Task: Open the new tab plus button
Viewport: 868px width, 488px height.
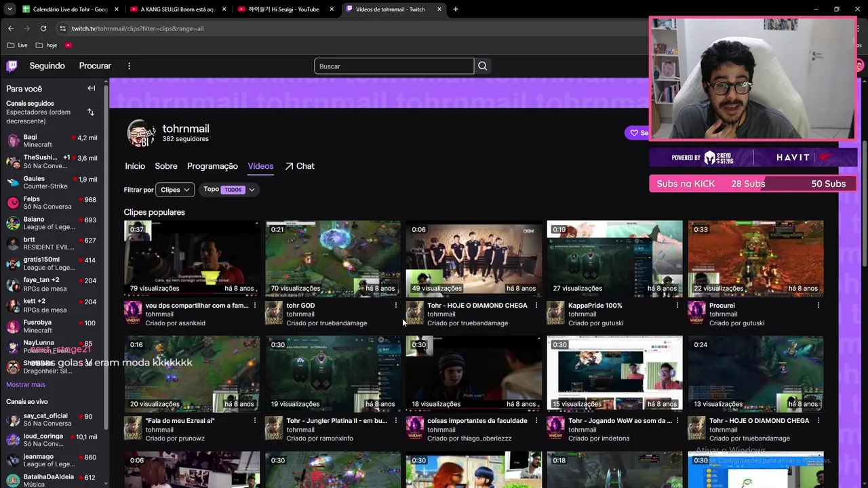Action: click(x=455, y=9)
